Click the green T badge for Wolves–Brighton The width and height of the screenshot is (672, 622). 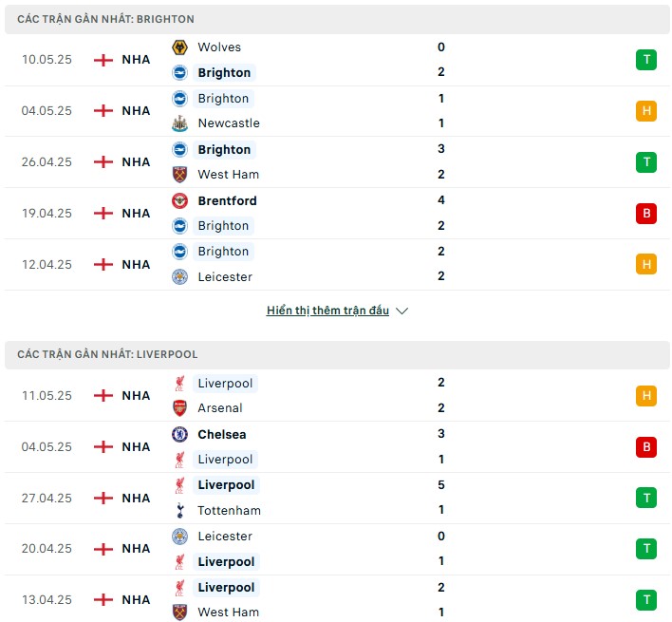[646, 60]
